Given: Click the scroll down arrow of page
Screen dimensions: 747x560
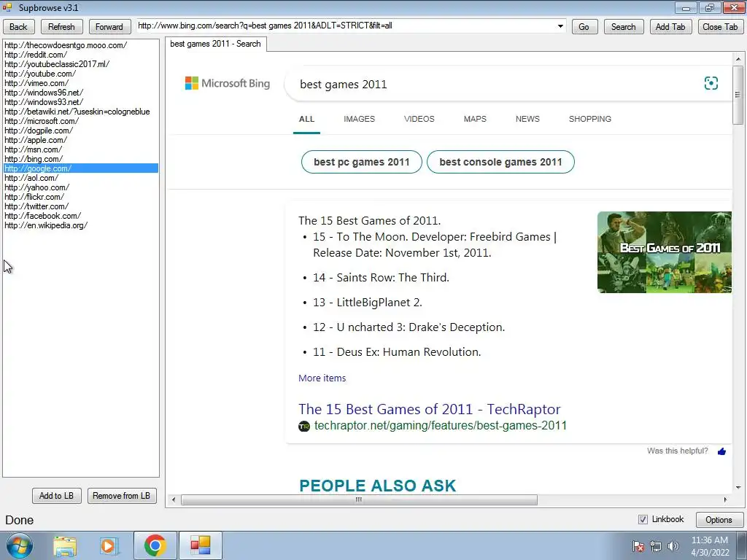Looking at the screenshot, I should tap(738, 487).
